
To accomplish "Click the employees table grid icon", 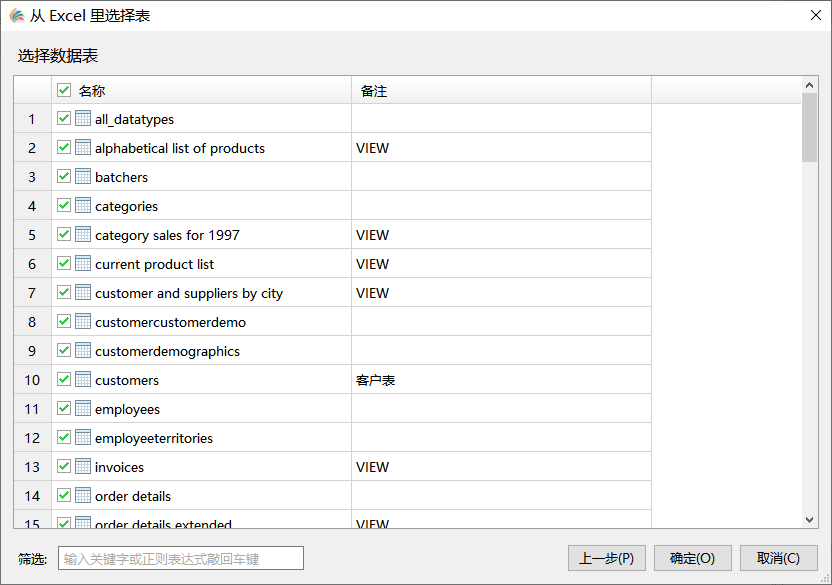I will 83,409.
